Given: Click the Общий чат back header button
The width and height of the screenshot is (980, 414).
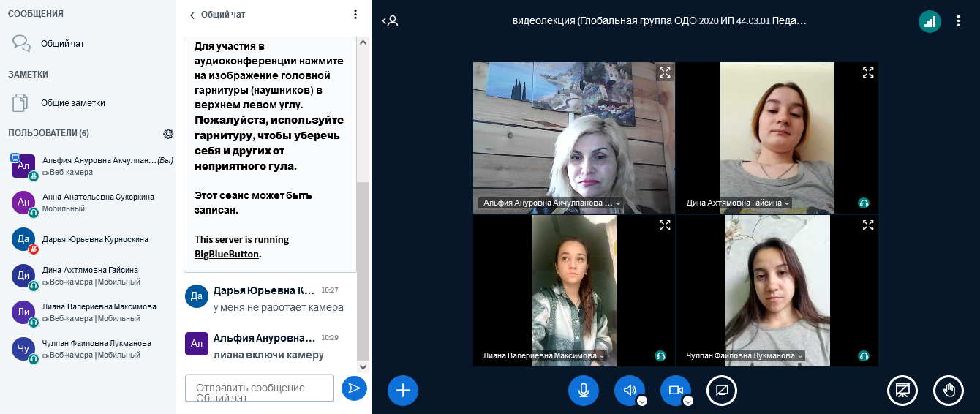Looking at the screenshot, I should coord(218,15).
